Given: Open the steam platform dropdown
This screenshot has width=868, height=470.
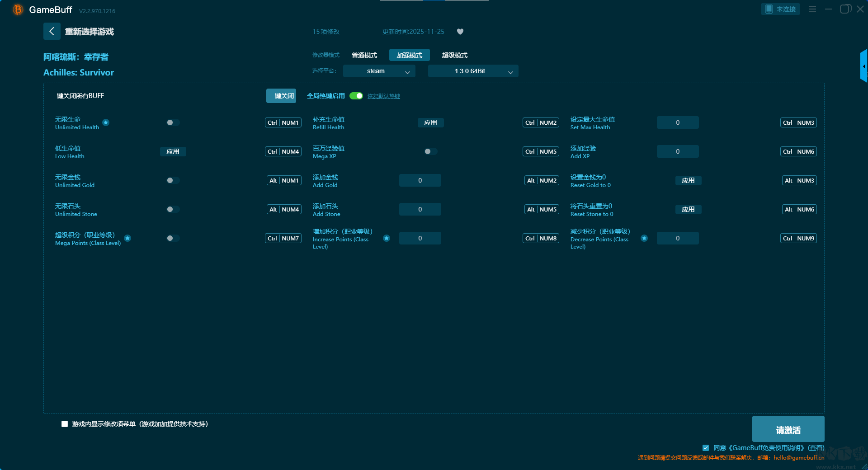Looking at the screenshot, I should tap(379, 71).
